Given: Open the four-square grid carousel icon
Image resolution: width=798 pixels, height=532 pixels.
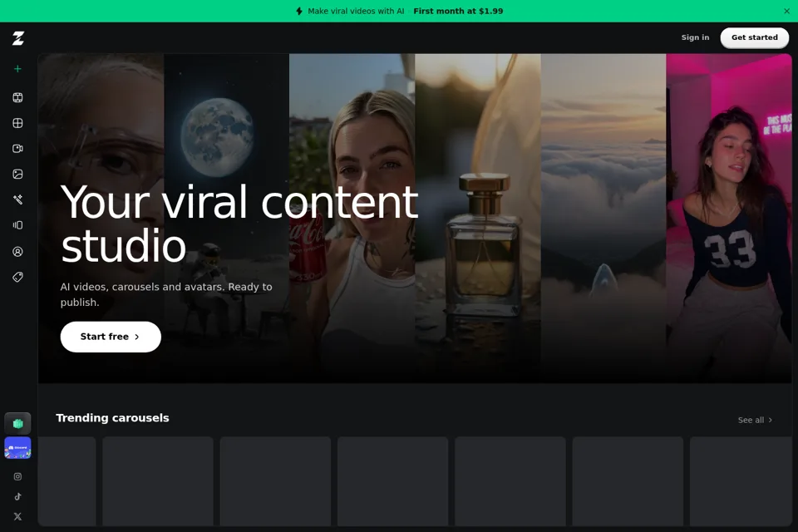Looking at the screenshot, I should (x=17, y=123).
